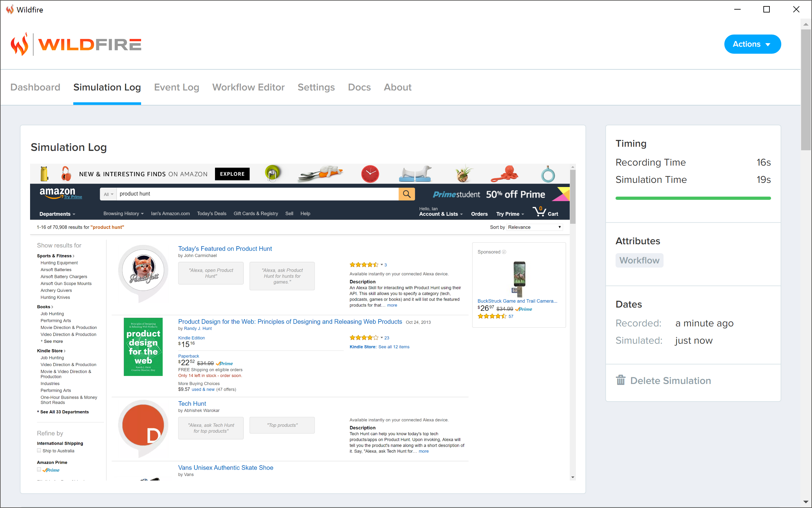The width and height of the screenshot is (812, 508).
Task: Open the Amazon shopping cart icon
Action: [540, 212]
